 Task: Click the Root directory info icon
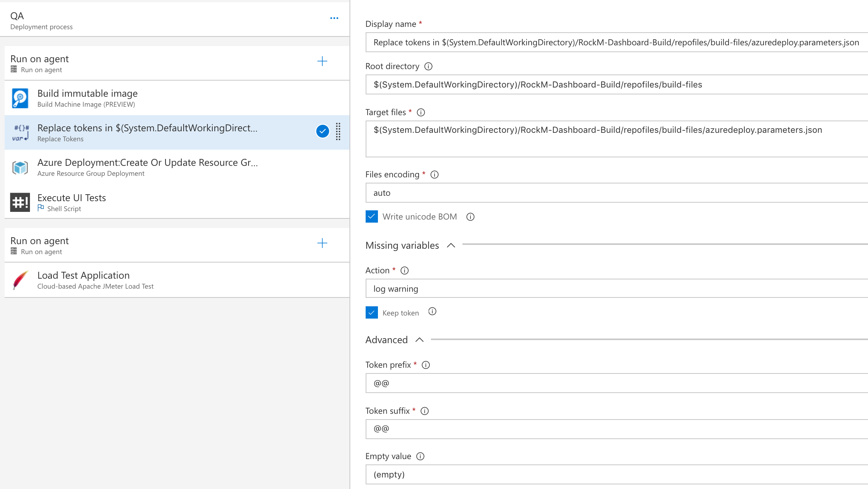click(428, 66)
